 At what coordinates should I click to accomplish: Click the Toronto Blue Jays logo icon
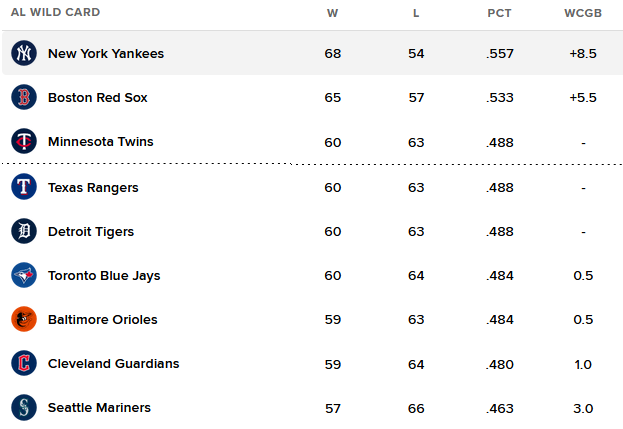point(24,275)
